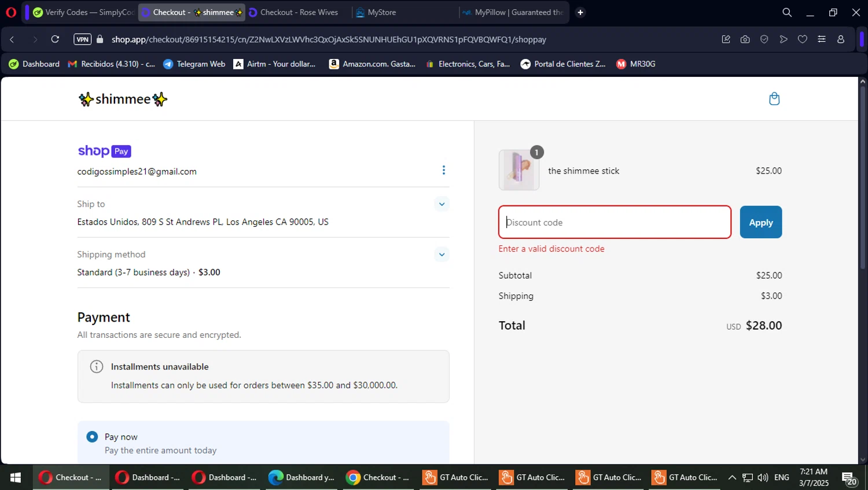Viewport: 868px width, 490px height.
Task: Switch to MyPillow Guaranteed tab
Action: pos(513,12)
